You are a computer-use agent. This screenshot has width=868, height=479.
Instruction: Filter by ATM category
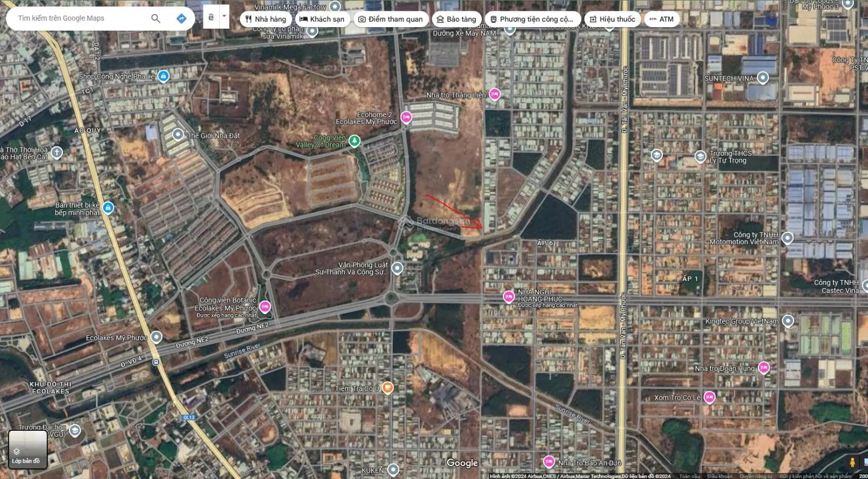pos(661,19)
